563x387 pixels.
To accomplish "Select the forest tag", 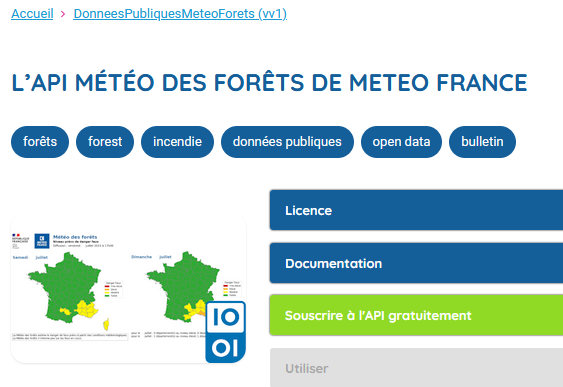I will coord(105,142).
